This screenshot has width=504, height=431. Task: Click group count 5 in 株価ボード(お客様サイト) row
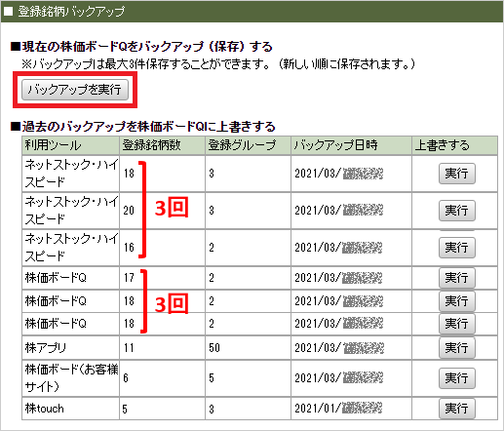(212, 378)
